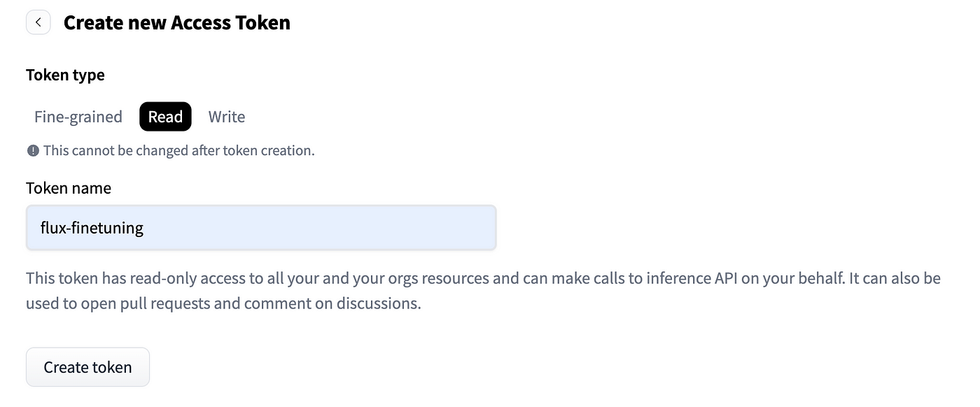Go back using the chevron button
Screen dimensions: 980x407
point(38,22)
